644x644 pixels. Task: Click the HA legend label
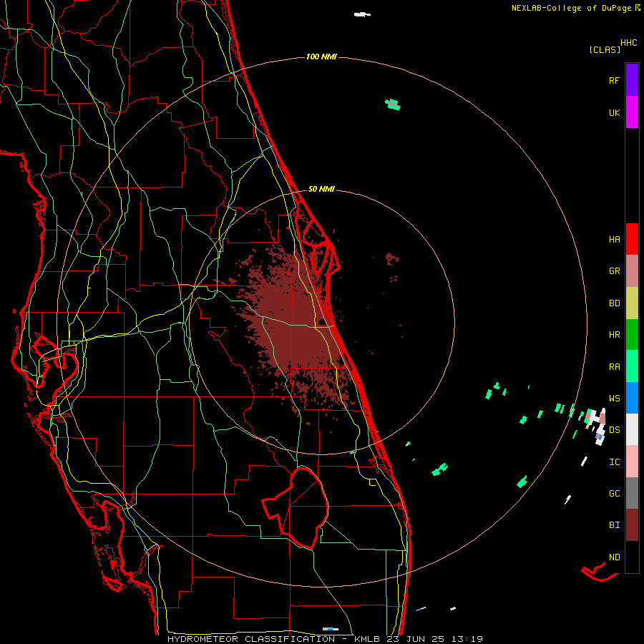coord(614,239)
